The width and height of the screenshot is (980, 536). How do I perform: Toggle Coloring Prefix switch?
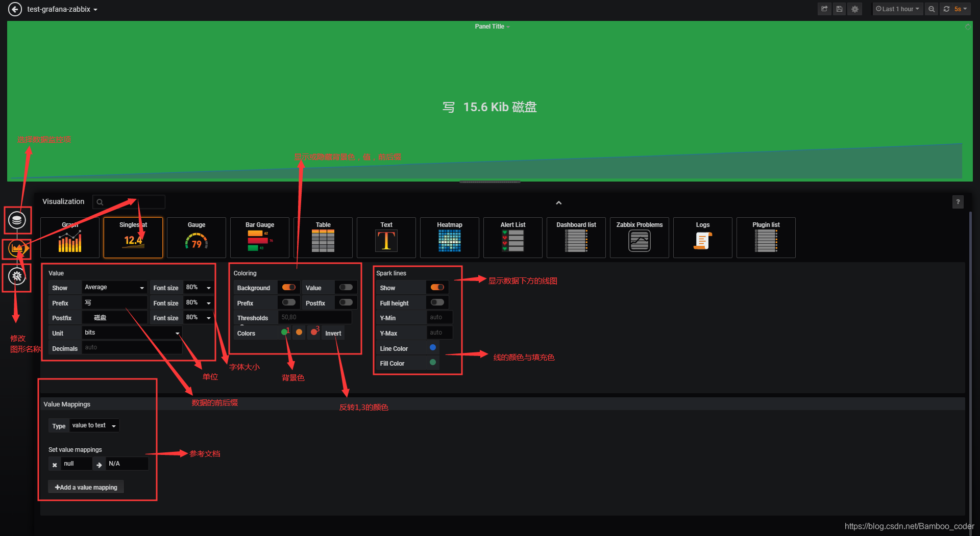tap(289, 302)
